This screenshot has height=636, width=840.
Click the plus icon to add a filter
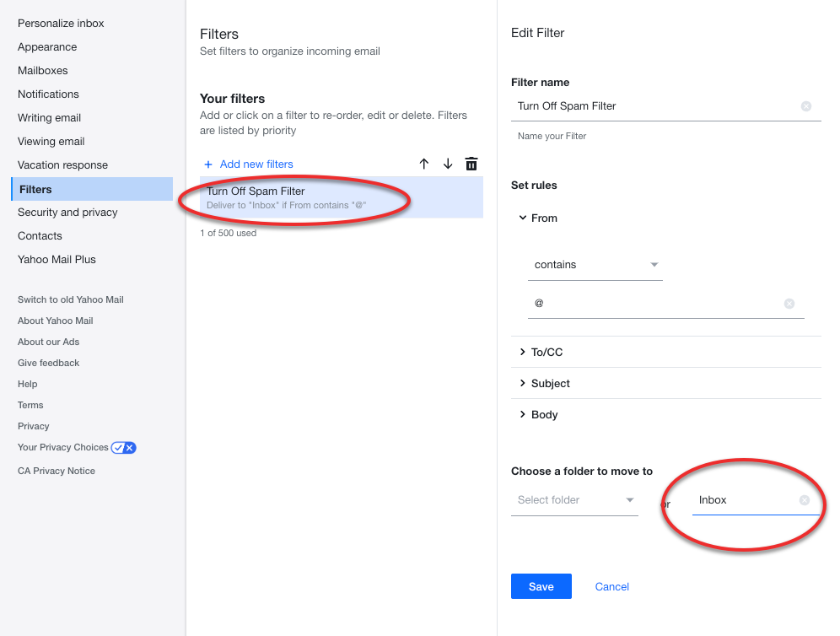tap(208, 164)
